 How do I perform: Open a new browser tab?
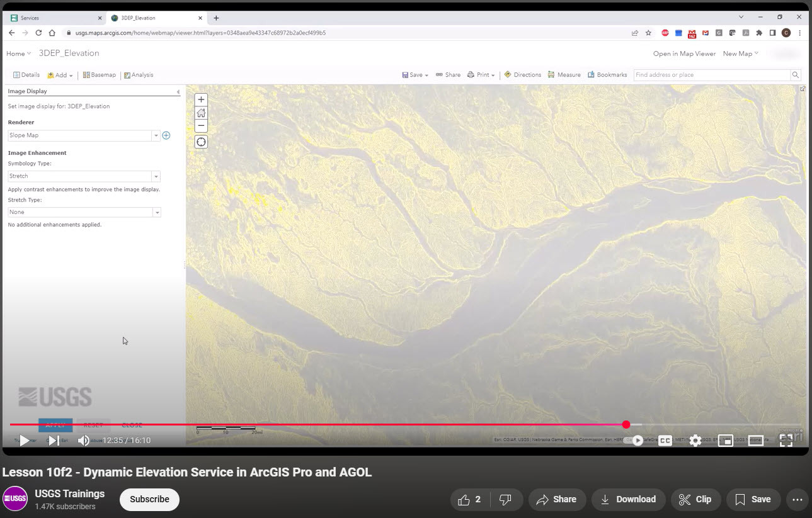pyautogui.click(x=216, y=18)
